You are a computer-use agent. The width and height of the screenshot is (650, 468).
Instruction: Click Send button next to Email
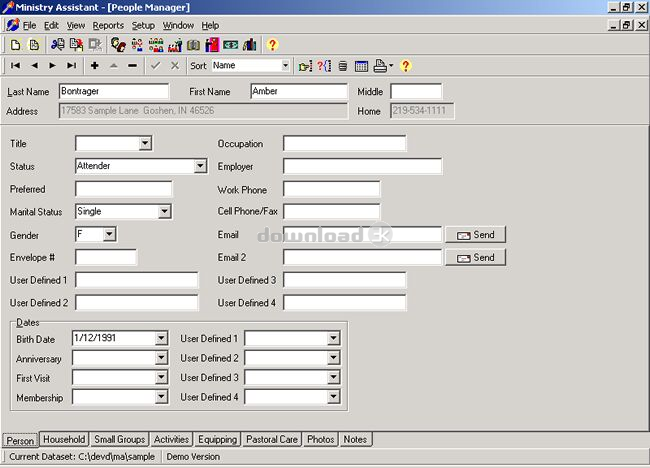coord(475,235)
